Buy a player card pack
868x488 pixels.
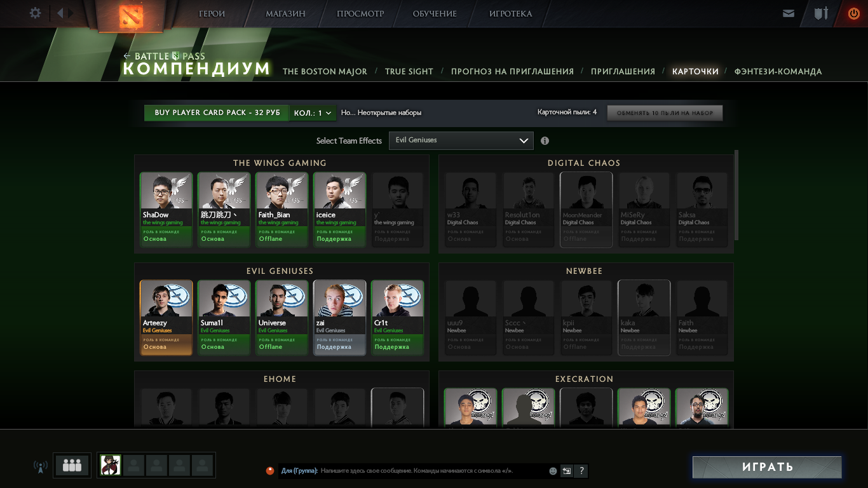[217, 113]
